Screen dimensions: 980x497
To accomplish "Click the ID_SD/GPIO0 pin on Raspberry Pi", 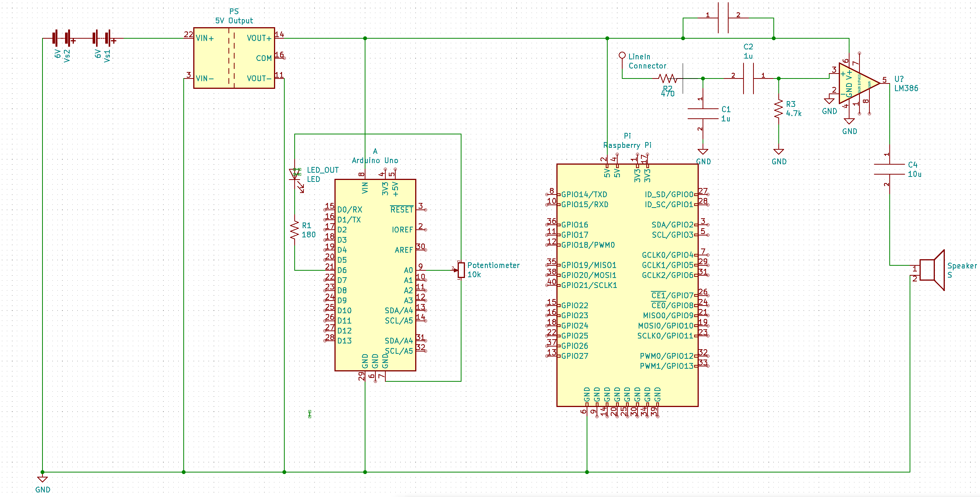I will tap(669, 195).
